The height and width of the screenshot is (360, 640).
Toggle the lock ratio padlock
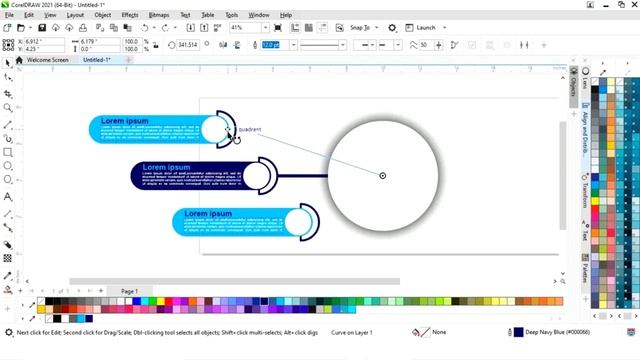[x=156, y=45]
